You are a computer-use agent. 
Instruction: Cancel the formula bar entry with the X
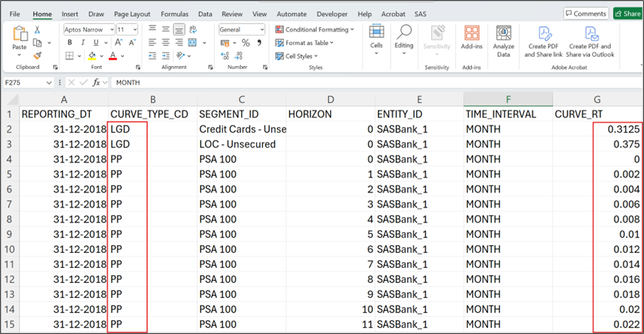coord(71,82)
